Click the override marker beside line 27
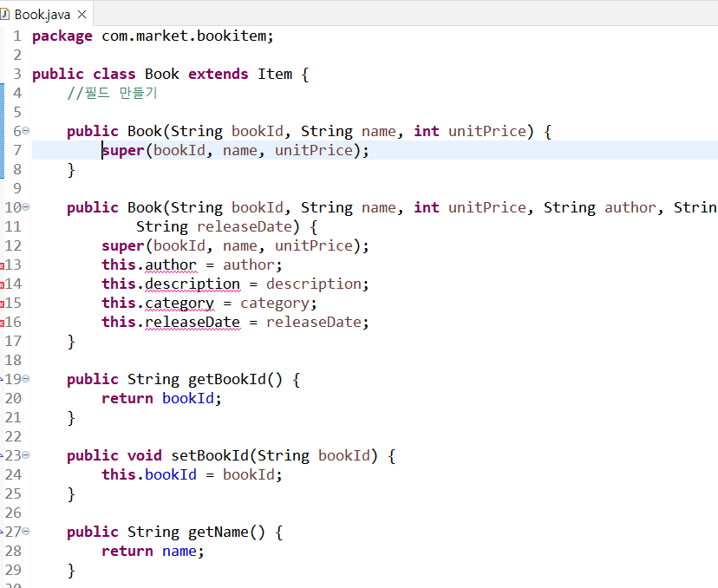The image size is (718, 588). pyautogui.click(x=2, y=532)
